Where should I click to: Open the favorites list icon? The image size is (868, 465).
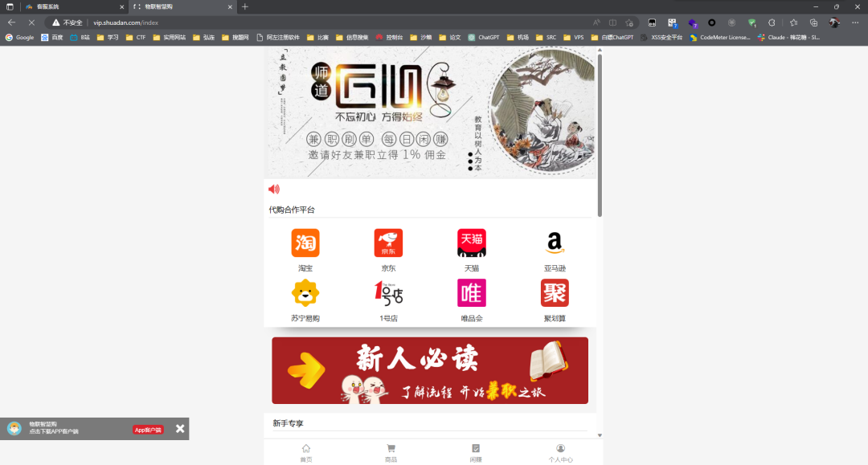coord(794,22)
